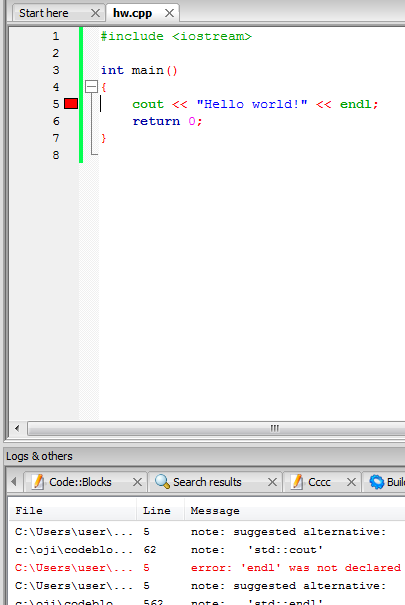
Task: Click the return 0; statement
Action: [x=167, y=121]
